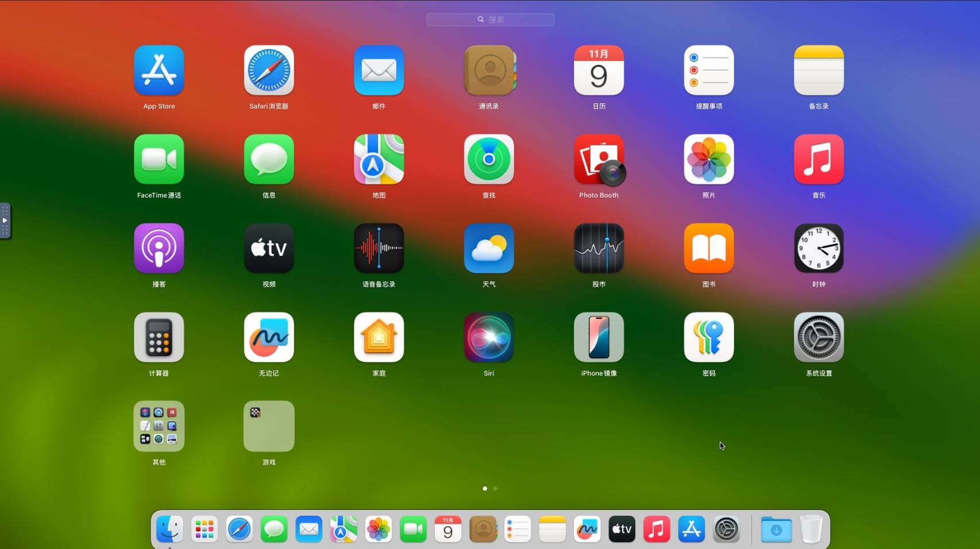Open 通讯录 contacts app in Launchpad

[x=489, y=70]
